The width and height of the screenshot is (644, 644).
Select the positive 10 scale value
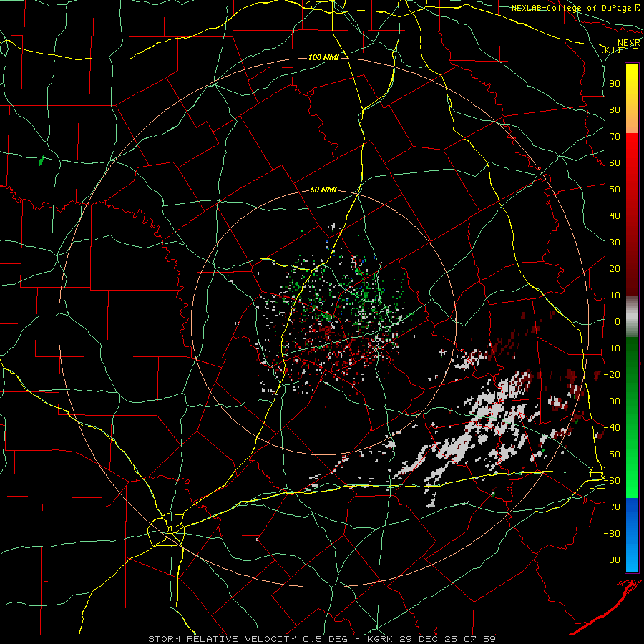pos(615,296)
